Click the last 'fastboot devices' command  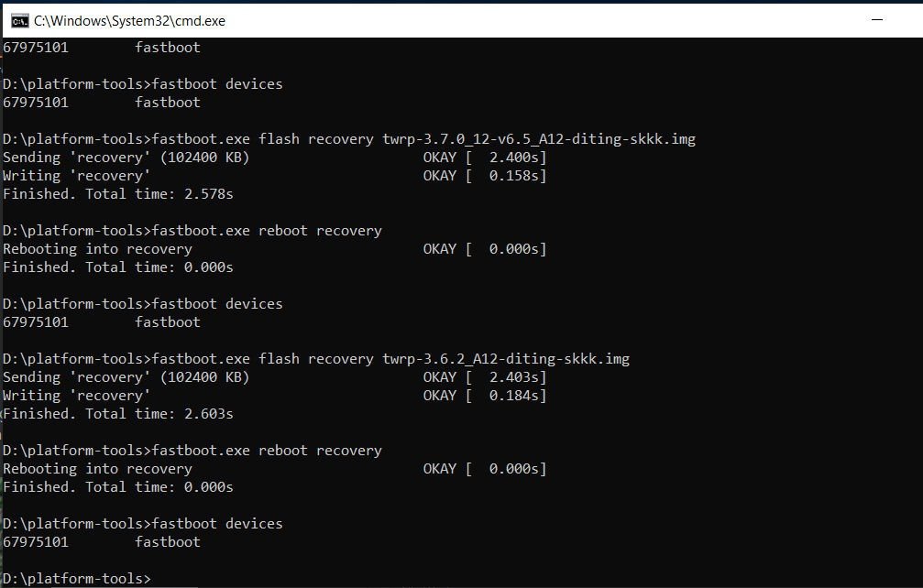coord(217,524)
